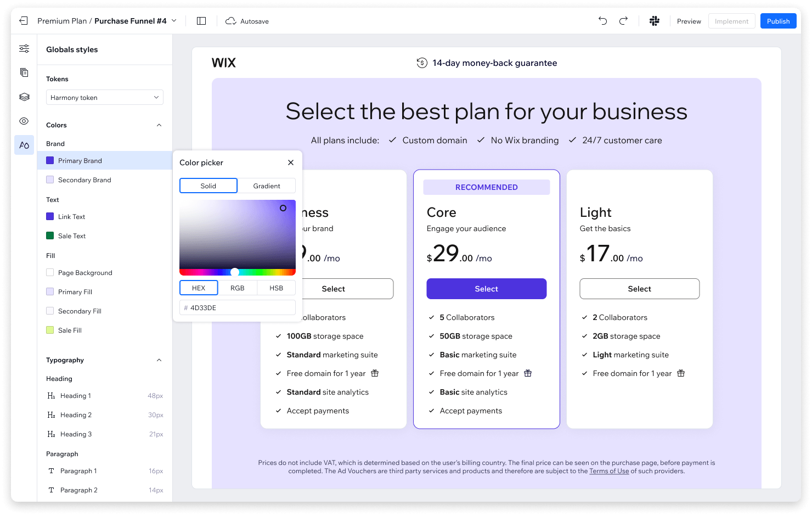Screen dimensions: 812x516
Task: Click the Secondary Brand color swatch
Action: pyautogui.click(x=50, y=180)
